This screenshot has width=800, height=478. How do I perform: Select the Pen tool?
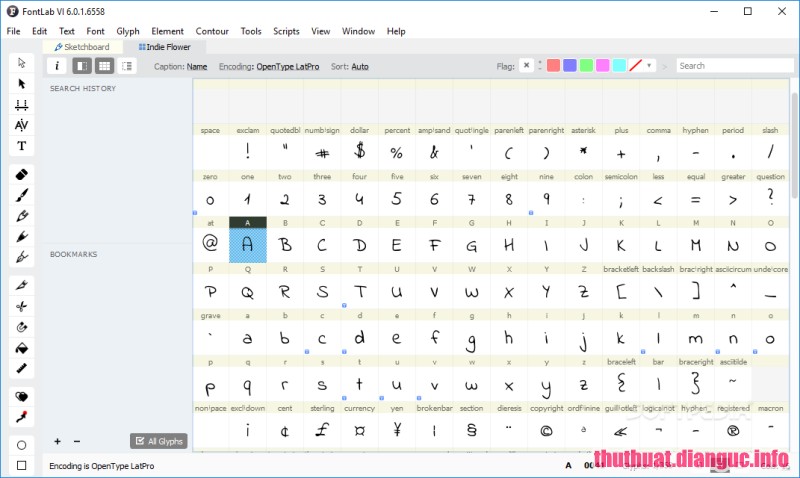coord(21,257)
